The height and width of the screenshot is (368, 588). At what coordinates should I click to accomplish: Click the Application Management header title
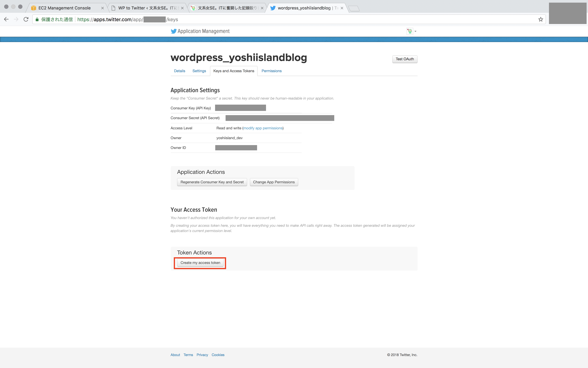203,31
